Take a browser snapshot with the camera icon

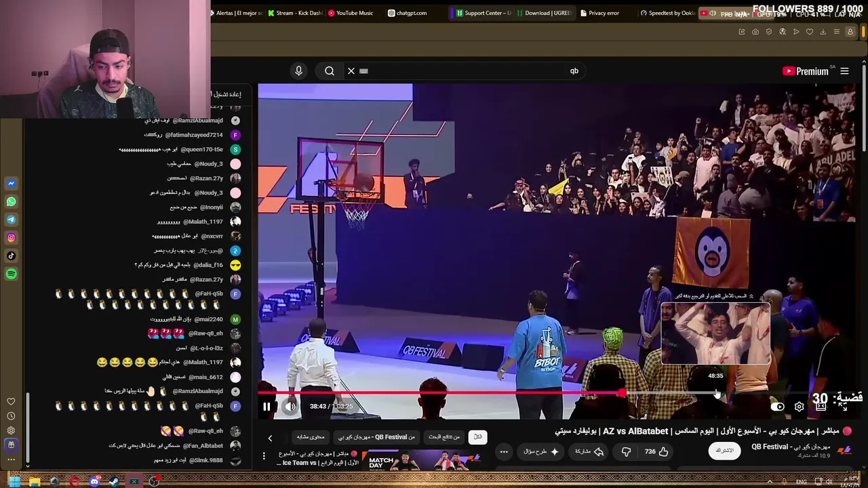[x=755, y=32]
